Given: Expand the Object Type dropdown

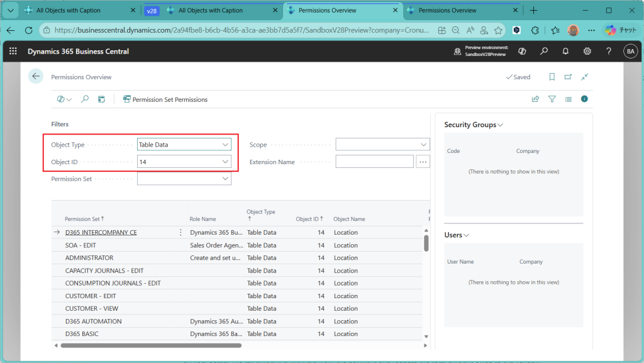Looking at the screenshot, I should (x=225, y=145).
